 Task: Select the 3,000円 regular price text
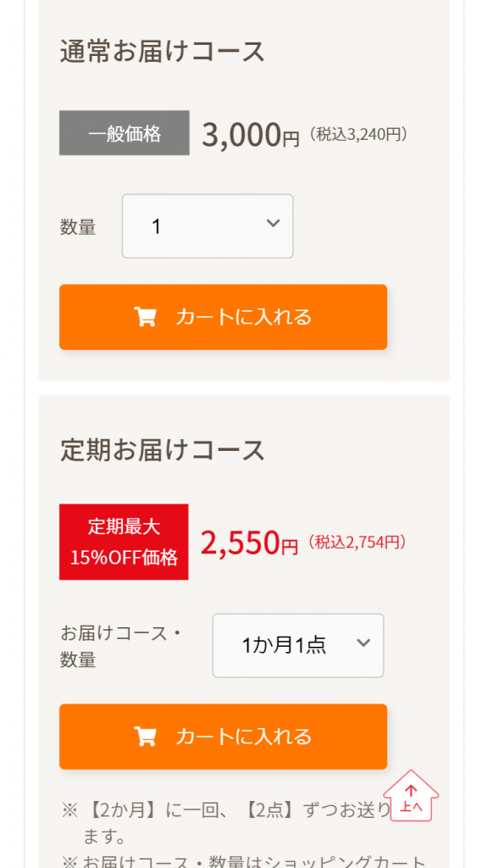(x=250, y=136)
